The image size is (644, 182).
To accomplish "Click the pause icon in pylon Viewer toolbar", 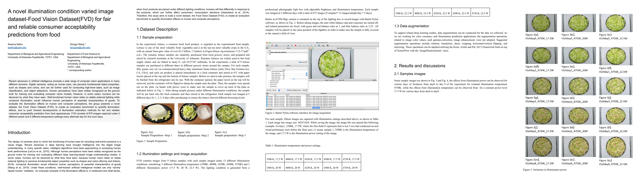I will click(x=292, y=45).
